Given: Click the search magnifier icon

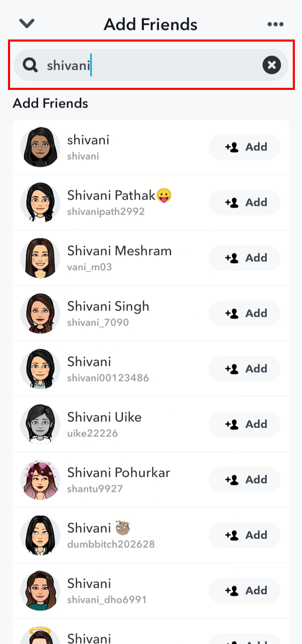Looking at the screenshot, I should pos(30,65).
